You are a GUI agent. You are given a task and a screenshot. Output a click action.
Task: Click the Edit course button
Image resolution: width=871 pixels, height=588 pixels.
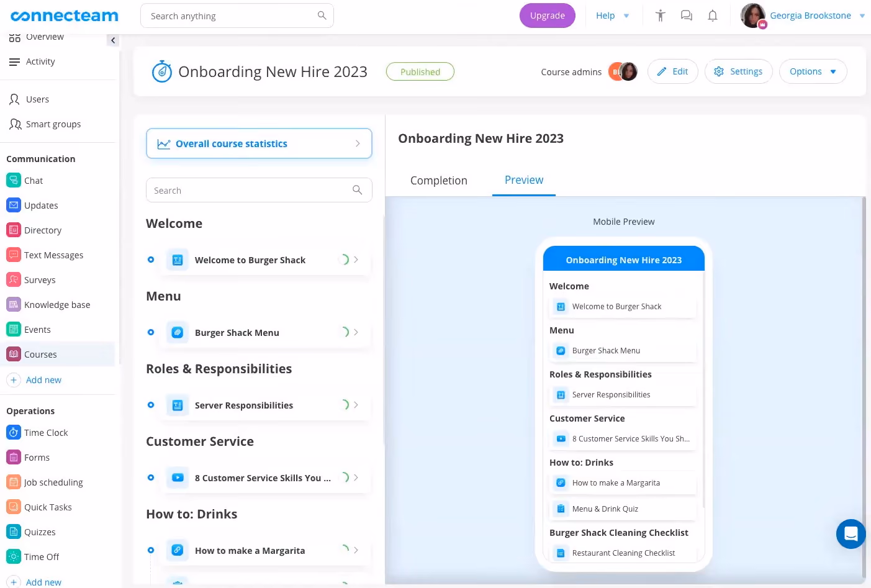[x=673, y=71]
